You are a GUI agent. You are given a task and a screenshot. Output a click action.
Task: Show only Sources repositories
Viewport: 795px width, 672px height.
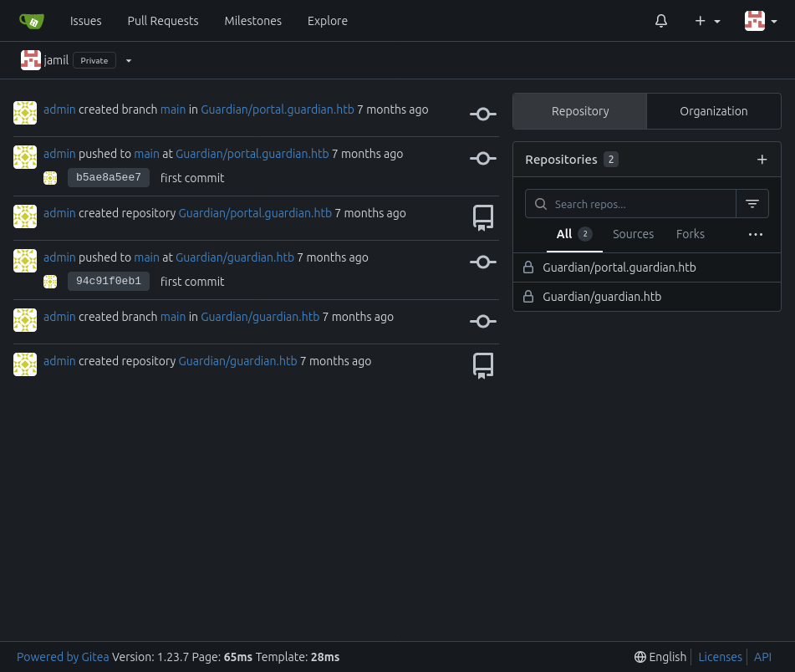(x=633, y=234)
